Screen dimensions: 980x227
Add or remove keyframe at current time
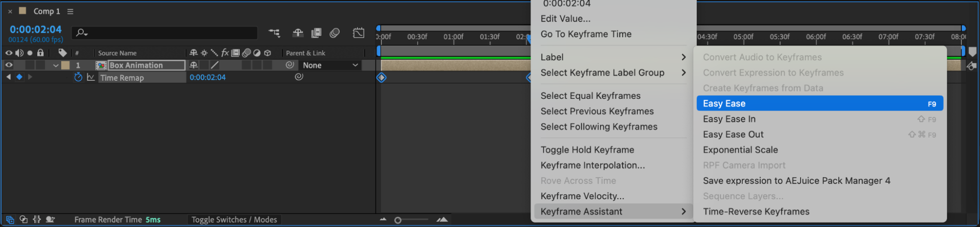click(x=19, y=77)
